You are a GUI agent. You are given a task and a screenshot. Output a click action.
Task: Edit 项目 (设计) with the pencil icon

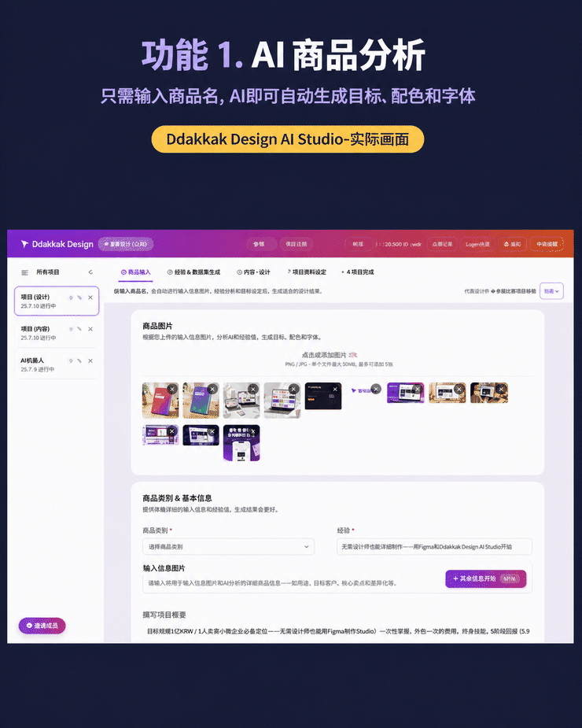pos(79,297)
